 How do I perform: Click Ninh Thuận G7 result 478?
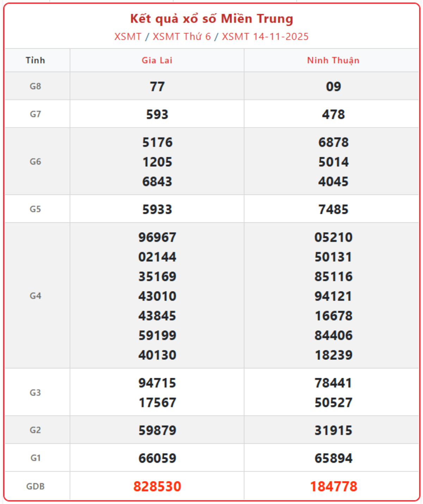coord(333,115)
